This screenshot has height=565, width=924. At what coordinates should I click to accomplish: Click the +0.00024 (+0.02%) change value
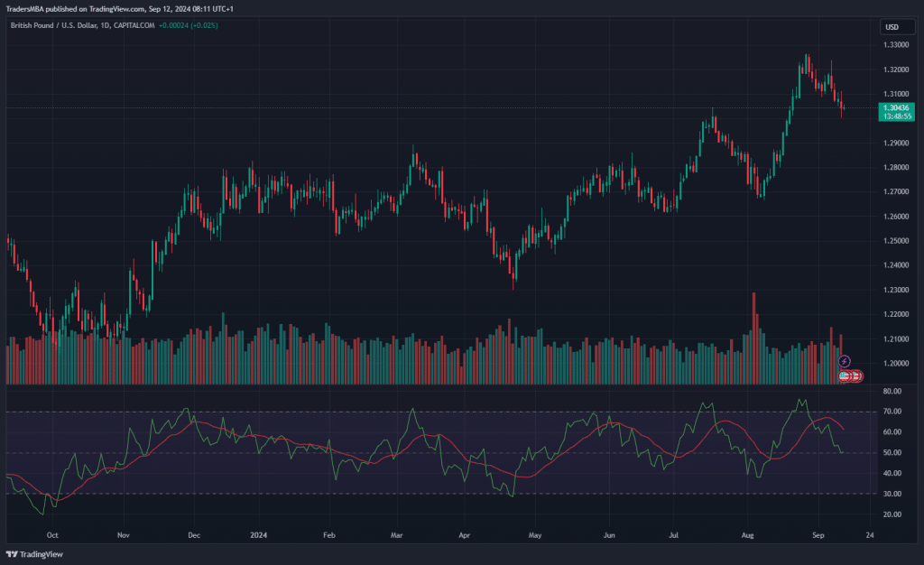tap(188, 25)
